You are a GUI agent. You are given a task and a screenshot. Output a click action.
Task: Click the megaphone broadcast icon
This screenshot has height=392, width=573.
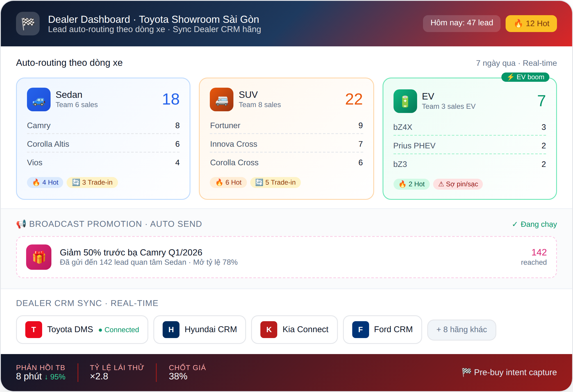(x=21, y=224)
